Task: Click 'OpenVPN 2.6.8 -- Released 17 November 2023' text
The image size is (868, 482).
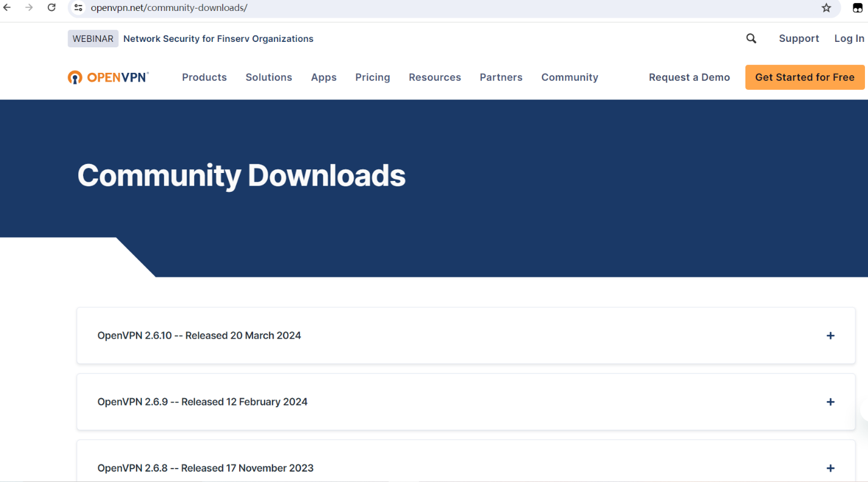Action: coord(205,468)
